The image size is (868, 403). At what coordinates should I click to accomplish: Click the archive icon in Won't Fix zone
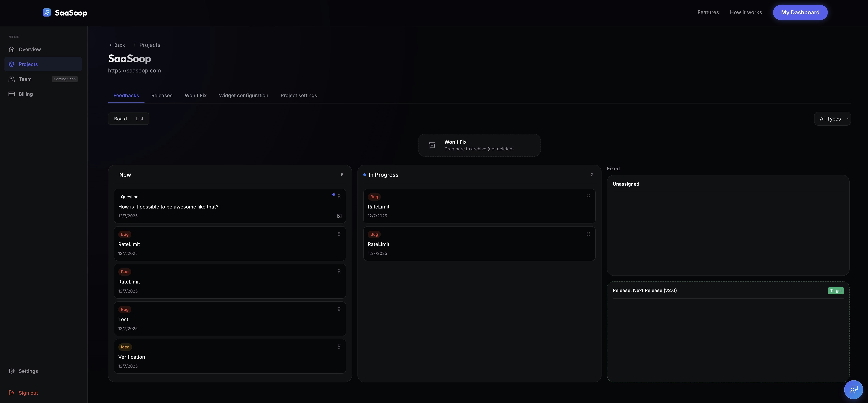click(432, 145)
